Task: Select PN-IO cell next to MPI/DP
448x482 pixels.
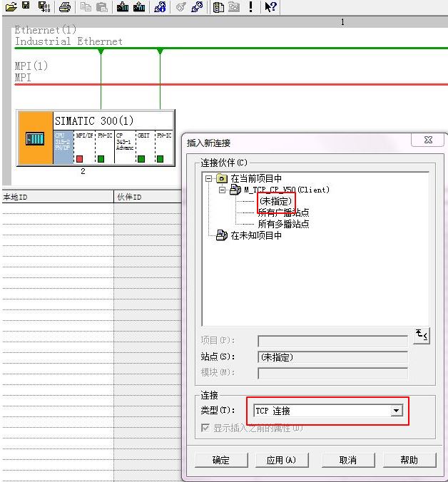Action: pyautogui.click(x=105, y=147)
